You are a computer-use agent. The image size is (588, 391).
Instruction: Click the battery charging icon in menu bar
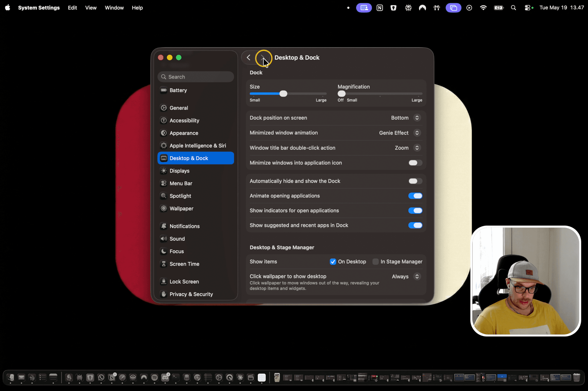coord(498,8)
